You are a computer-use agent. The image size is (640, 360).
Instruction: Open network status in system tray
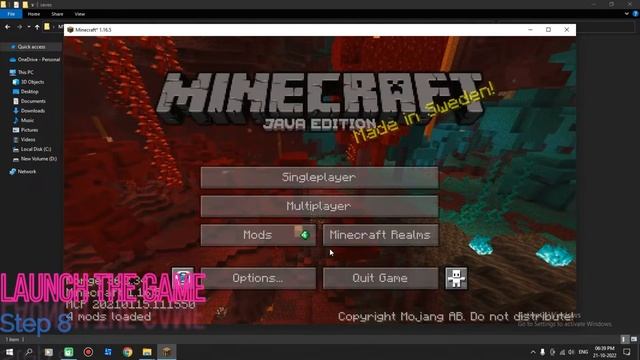[x=562, y=352]
